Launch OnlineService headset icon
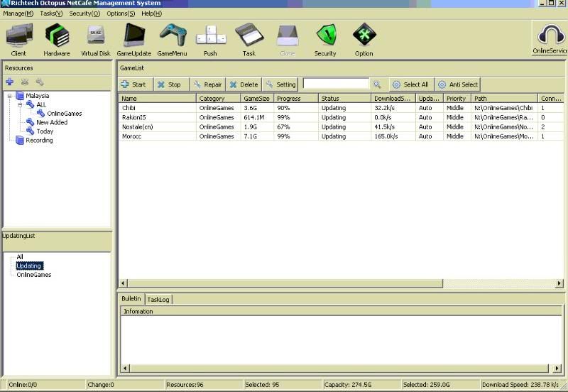Screen dimensions: 568x392 [x=550, y=36]
